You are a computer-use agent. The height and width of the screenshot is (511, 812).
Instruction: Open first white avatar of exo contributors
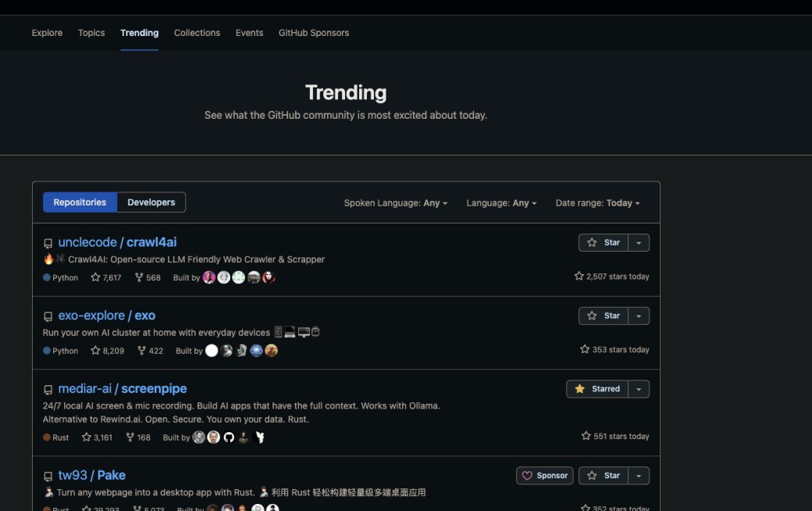pyautogui.click(x=212, y=350)
